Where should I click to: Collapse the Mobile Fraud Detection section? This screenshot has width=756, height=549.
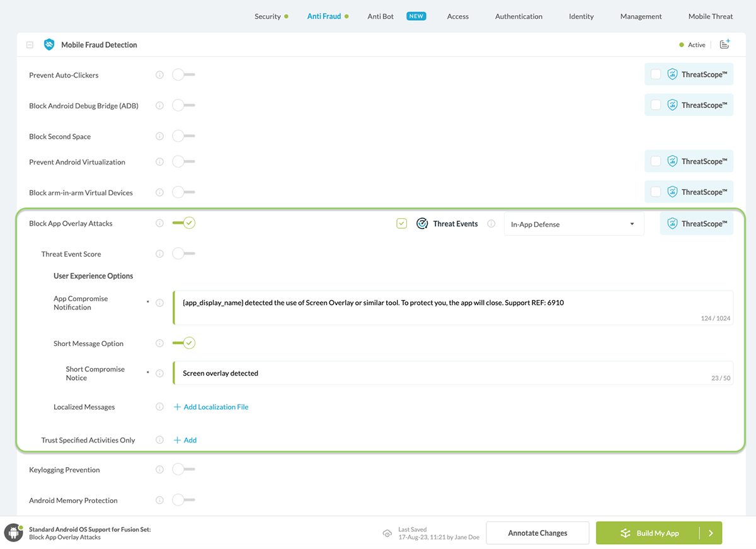(x=30, y=45)
